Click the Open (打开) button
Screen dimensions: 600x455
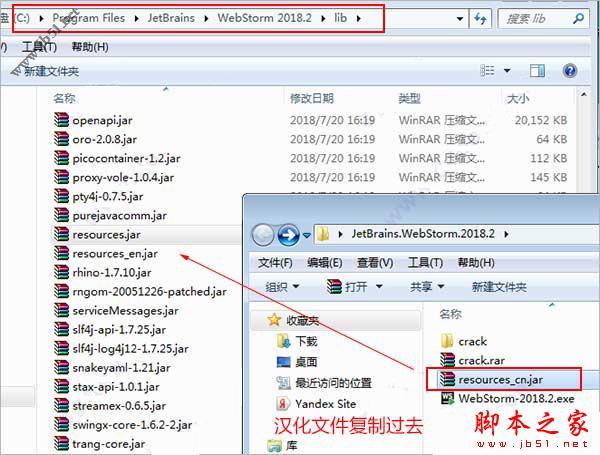point(347,286)
